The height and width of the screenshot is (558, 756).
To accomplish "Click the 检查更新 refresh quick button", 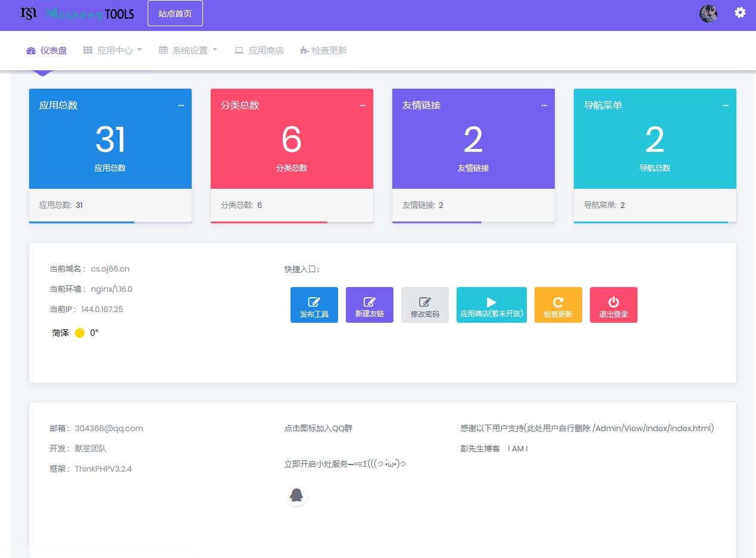I will click(x=558, y=305).
